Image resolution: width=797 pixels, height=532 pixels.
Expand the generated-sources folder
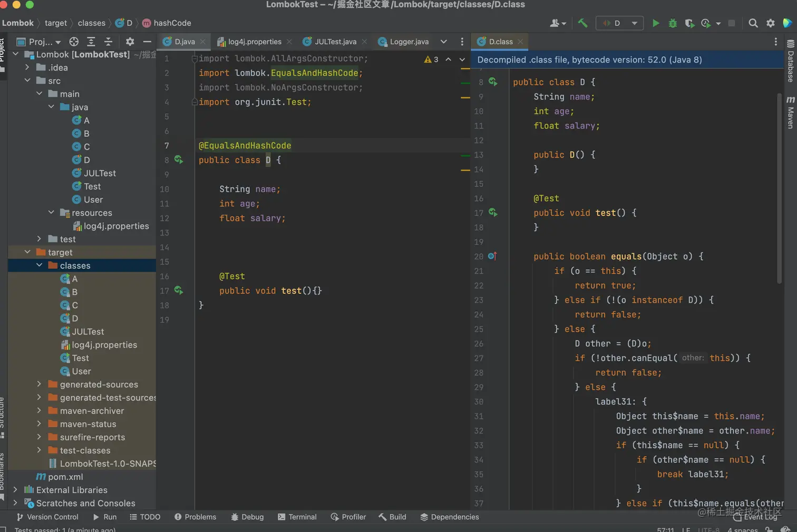tap(39, 385)
